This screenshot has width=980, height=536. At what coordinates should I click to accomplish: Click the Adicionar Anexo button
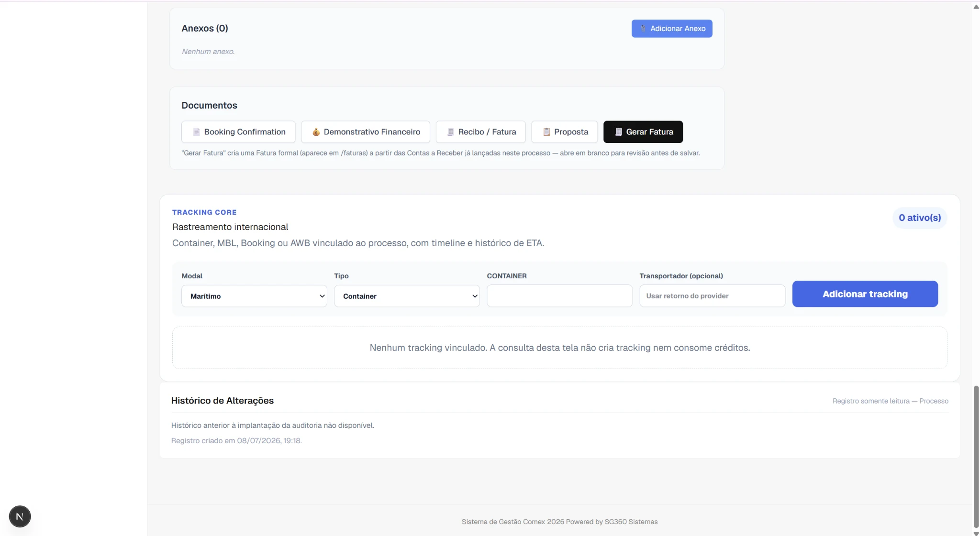[x=672, y=29]
